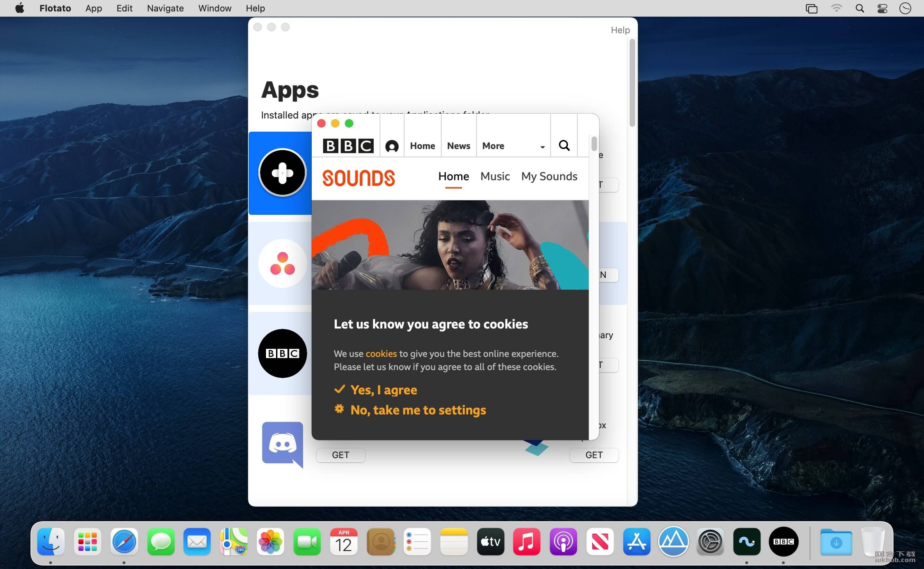This screenshot has width=924, height=569.
Task: Open Control Center in menu bar
Action: click(882, 8)
